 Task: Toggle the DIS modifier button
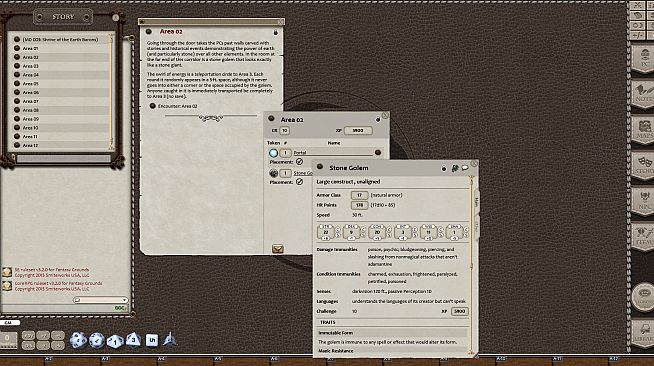point(28,345)
